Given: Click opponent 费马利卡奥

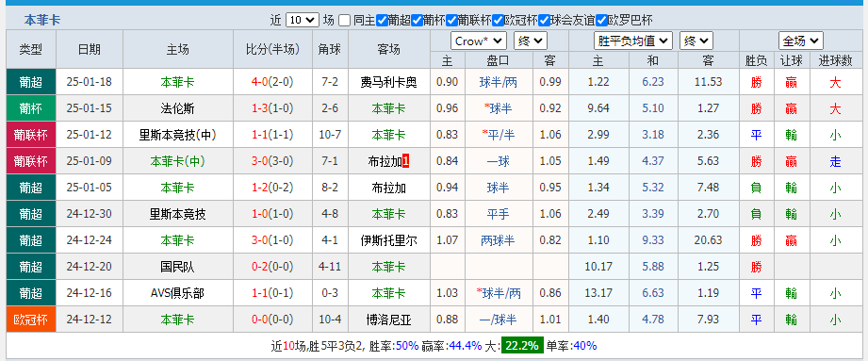Looking at the screenshot, I should [388, 82].
